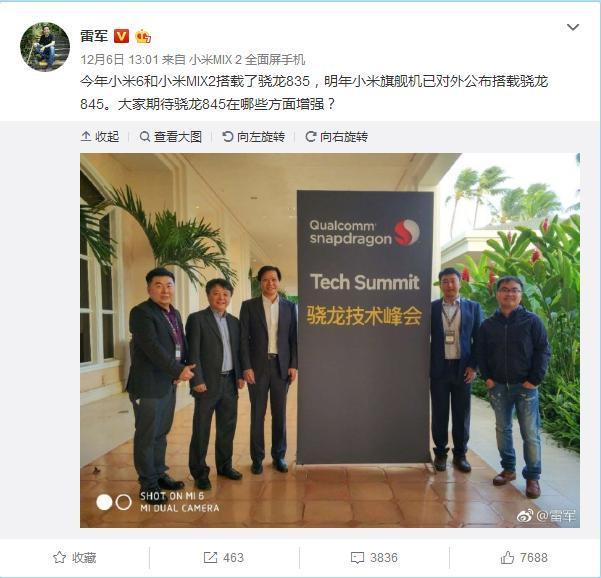The width and height of the screenshot is (601, 578).
Task: Collapse the image with 收起
Action: [x=100, y=136]
